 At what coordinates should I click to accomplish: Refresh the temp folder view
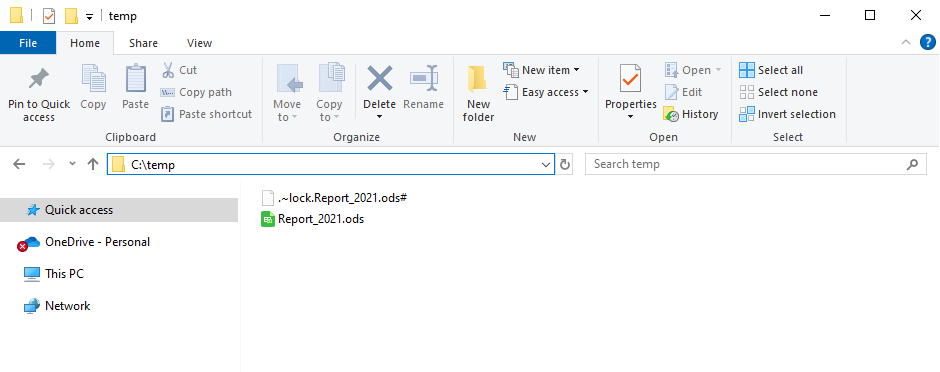pyautogui.click(x=565, y=164)
